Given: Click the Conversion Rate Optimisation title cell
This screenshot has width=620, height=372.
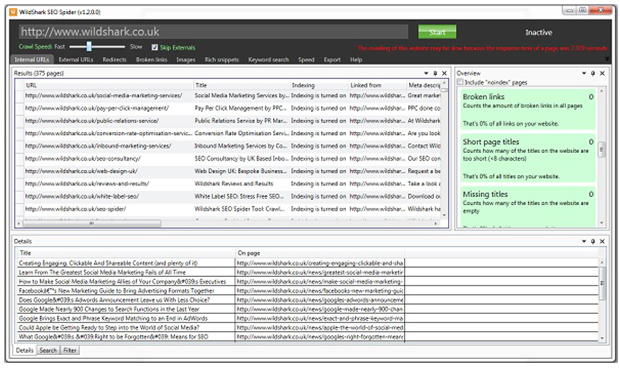Looking at the screenshot, I should coord(242,134).
